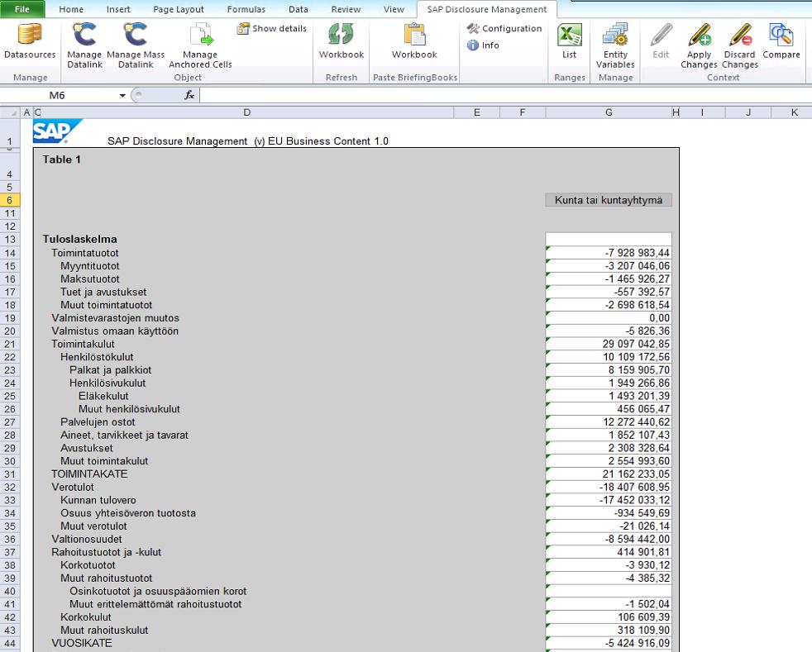Open the Ranges List
The image size is (812, 652).
[569, 41]
